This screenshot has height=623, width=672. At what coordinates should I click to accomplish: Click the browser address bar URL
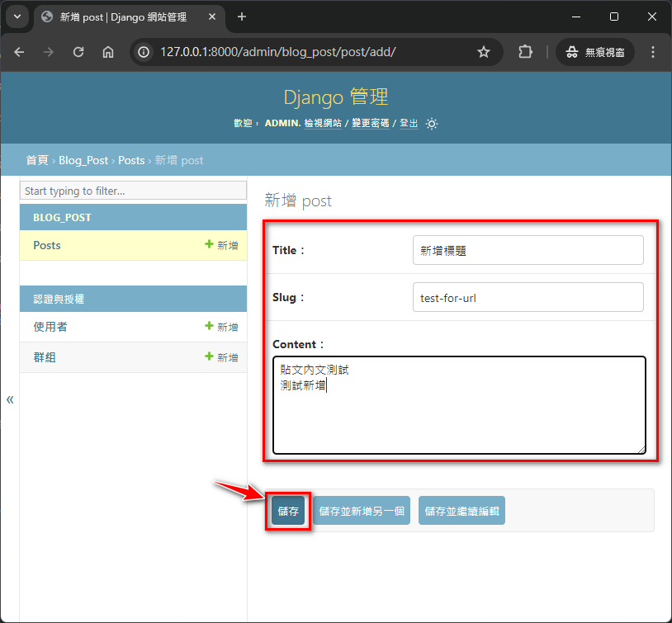click(x=277, y=52)
